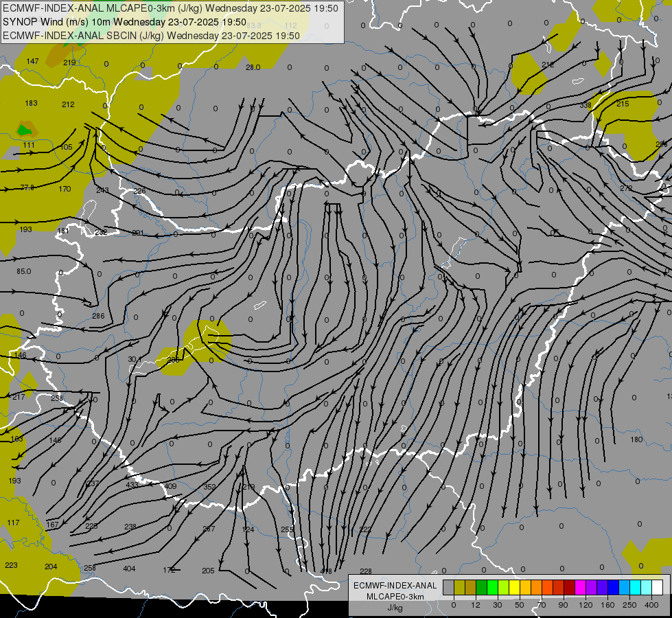672x618 pixels.
Task: Click the map value 172
Action: [170, 570]
